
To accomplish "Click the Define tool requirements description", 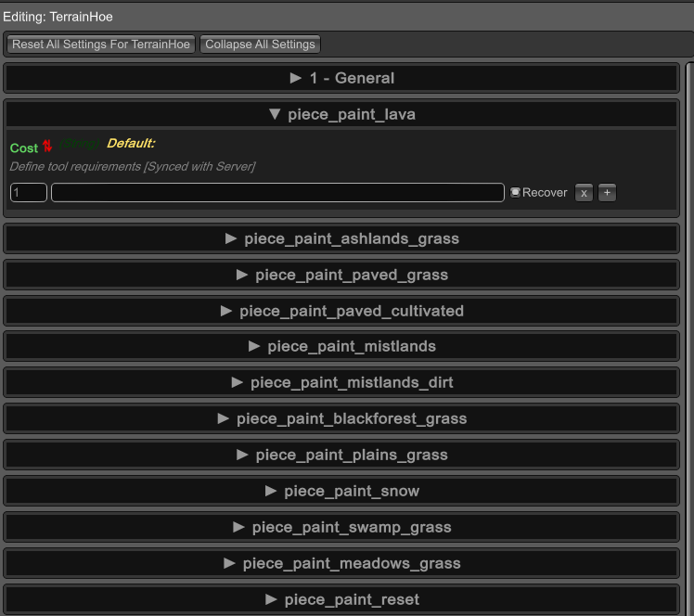I will pyautogui.click(x=133, y=167).
